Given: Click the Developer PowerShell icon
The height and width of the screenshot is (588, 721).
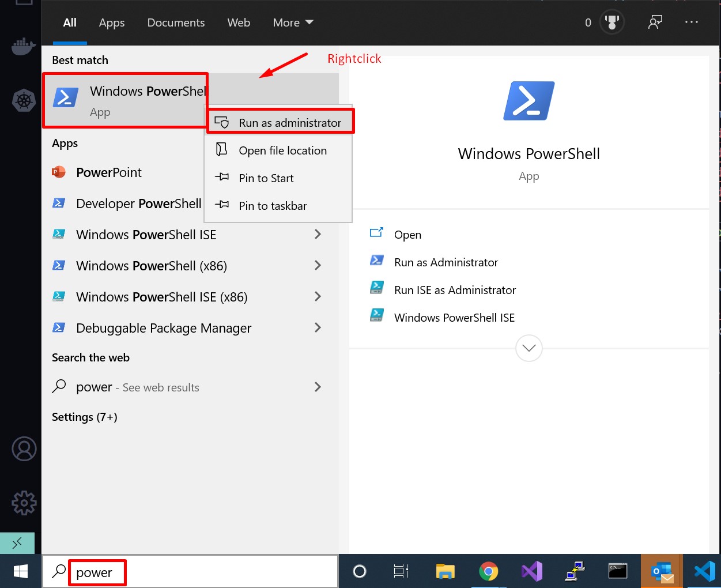Looking at the screenshot, I should click(59, 203).
